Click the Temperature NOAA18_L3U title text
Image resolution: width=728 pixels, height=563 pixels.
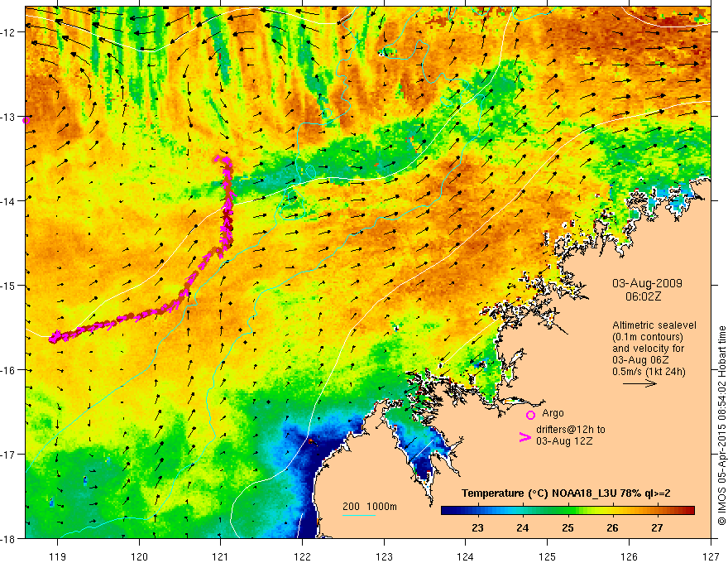[x=566, y=493]
